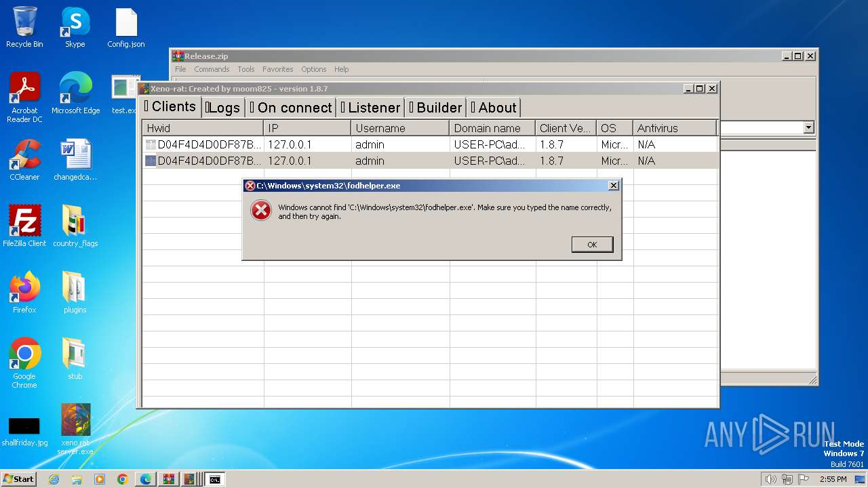Sort by Antivirus column header
Screen dimensions: 868x488
tap(675, 128)
